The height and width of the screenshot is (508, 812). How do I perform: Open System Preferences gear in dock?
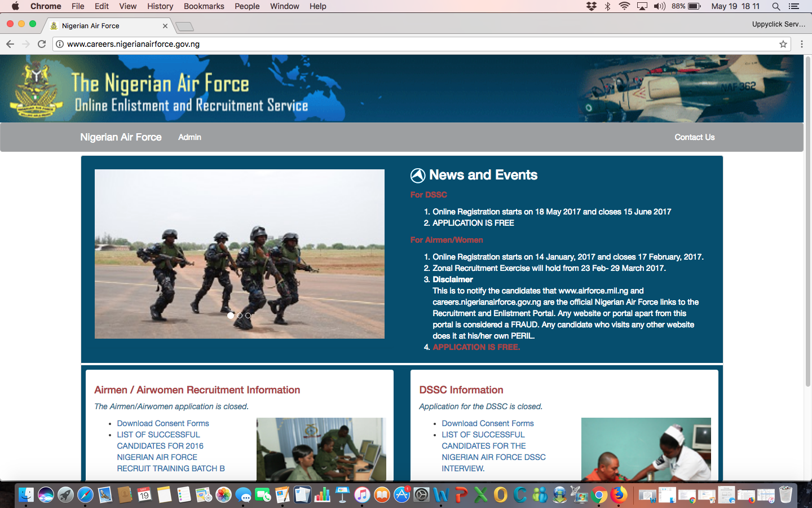point(421,495)
